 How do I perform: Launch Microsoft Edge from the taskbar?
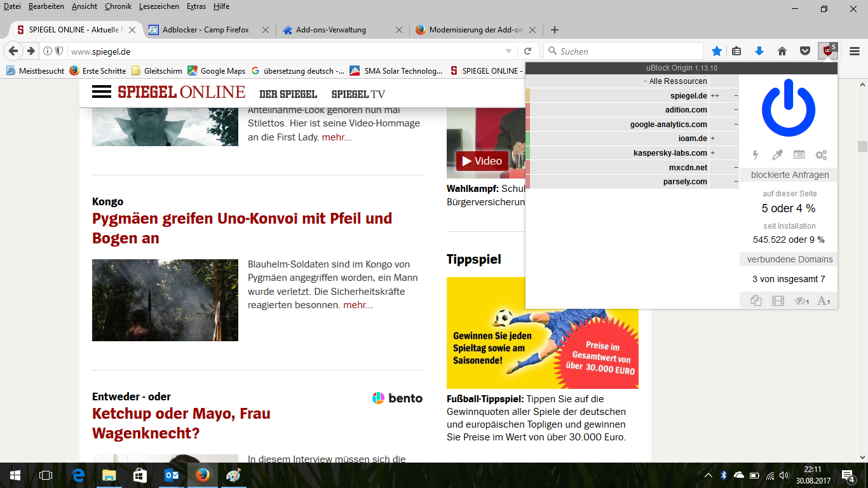click(x=79, y=475)
